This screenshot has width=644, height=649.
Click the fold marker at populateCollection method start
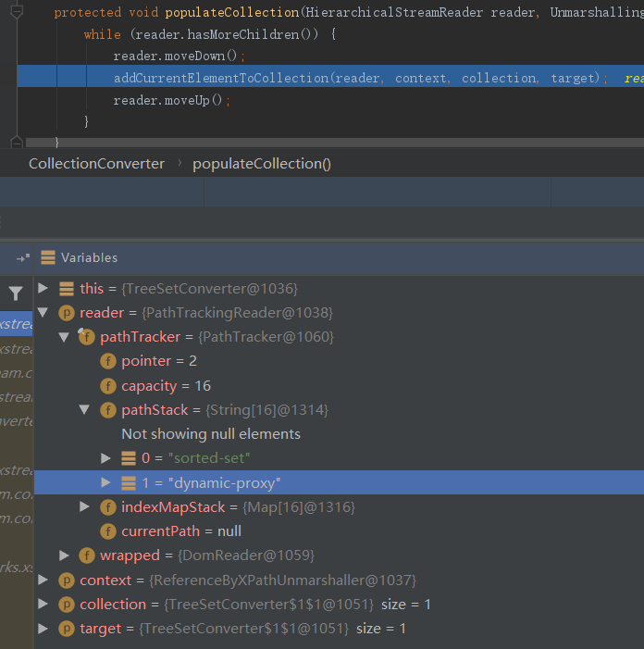click(16, 12)
